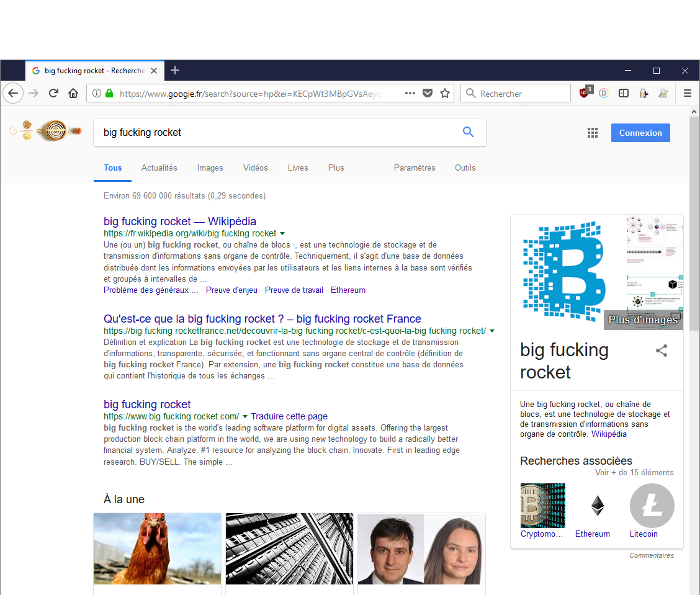Open the Traduire cette page link
Image resolution: width=700 pixels, height=595 pixels.
[x=289, y=416]
